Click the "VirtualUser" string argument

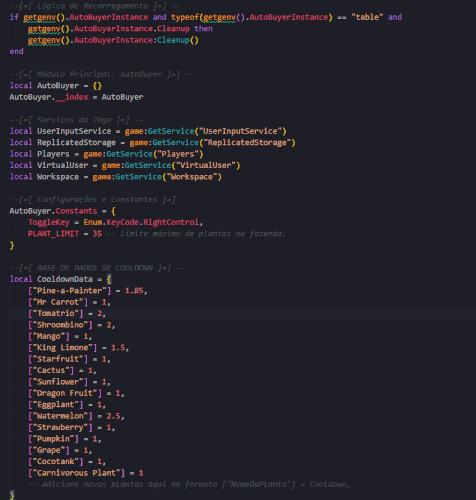[206, 165]
